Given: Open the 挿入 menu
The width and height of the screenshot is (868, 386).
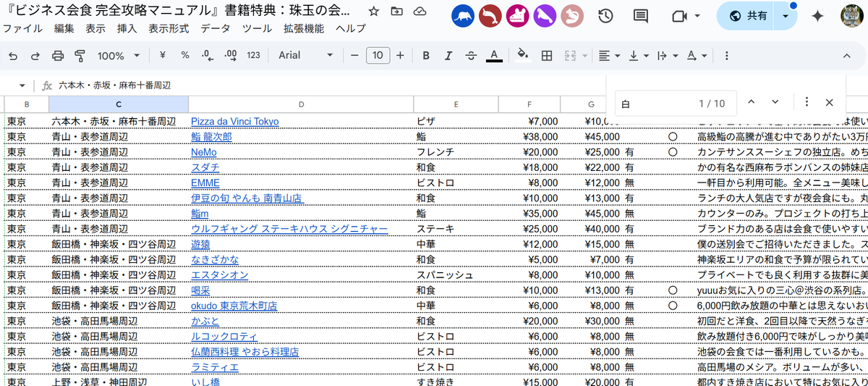Looking at the screenshot, I should click(127, 28).
